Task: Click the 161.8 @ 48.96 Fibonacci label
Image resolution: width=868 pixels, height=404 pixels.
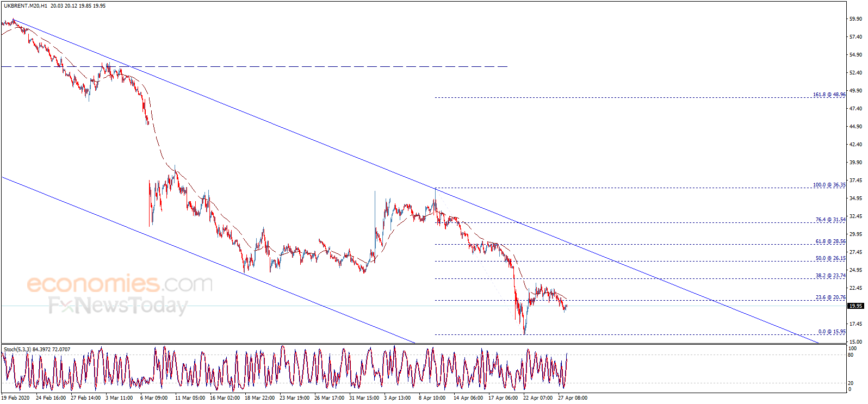Action: pyautogui.click(x=829, y=95)
